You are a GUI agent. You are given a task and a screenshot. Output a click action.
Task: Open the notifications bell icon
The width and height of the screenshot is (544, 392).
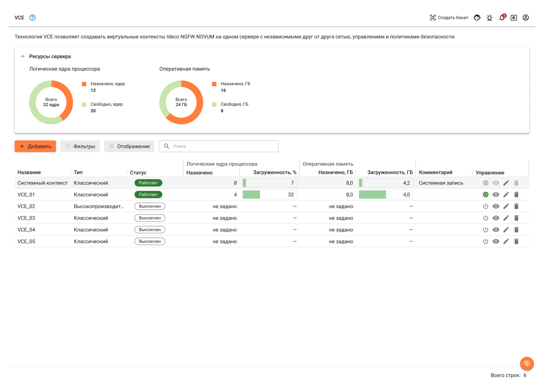pos(502,18)
